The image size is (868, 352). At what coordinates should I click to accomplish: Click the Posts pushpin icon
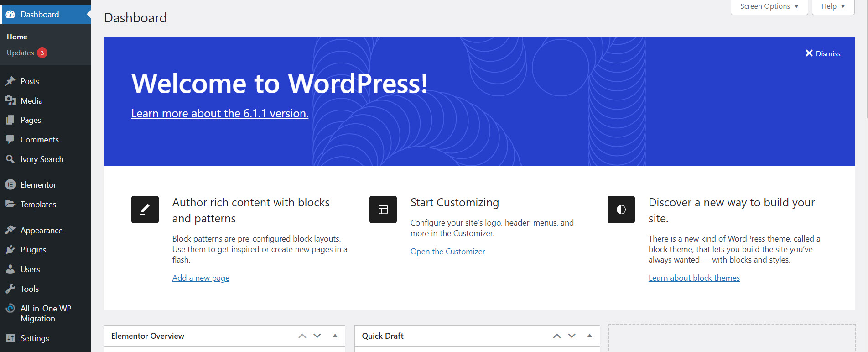pyautogui.click(x=10, y=81)
